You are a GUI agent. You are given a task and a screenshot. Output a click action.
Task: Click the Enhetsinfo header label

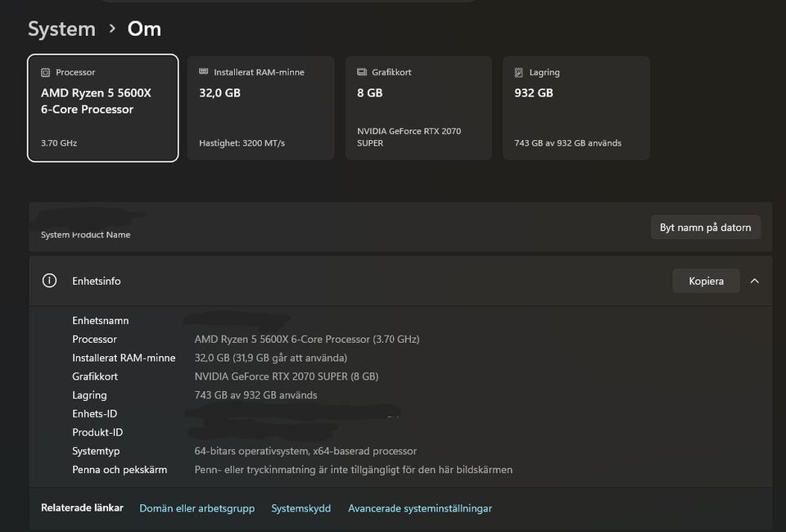click(x=97, y=281)
